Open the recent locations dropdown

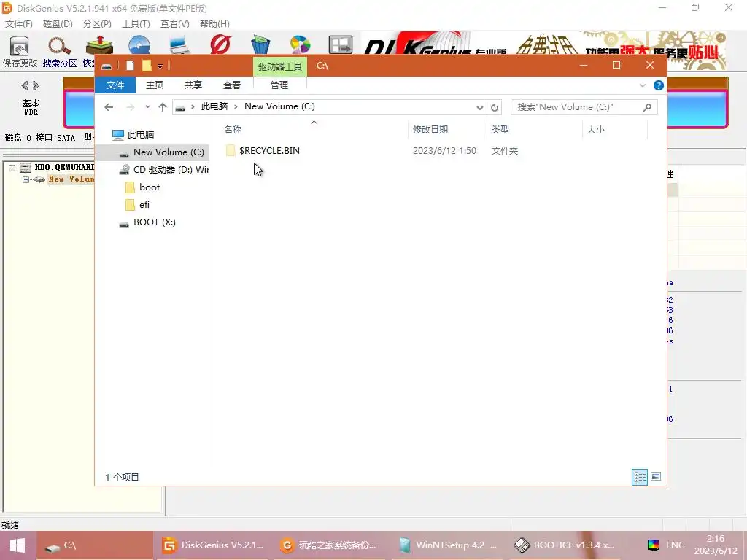pos(147,107)
